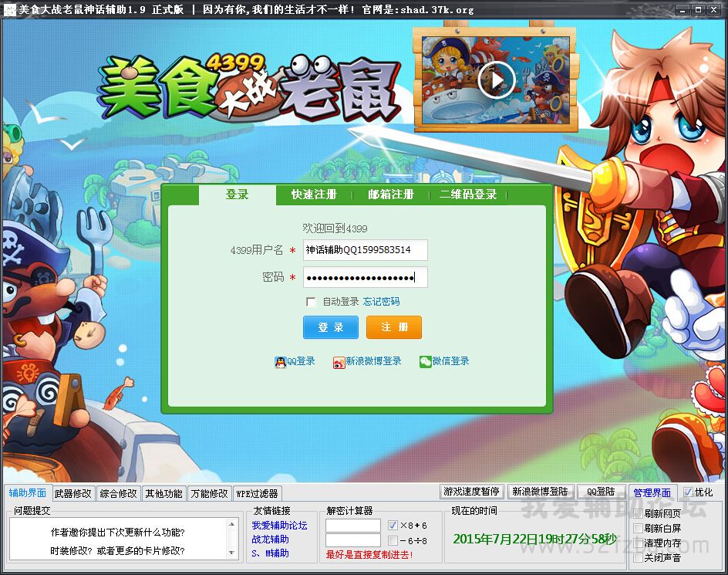The image size is (728, 575).
Task: Open the 我爱辅助论坛 link
Action: pyautogui.click(x=279, y=526)
